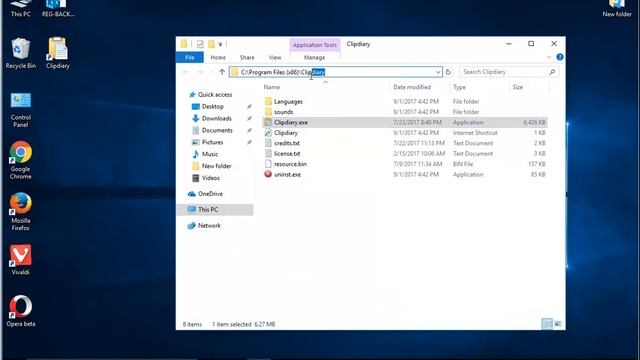The height and width of the screenshot is (360, 640).
Task: Sort files by Type column header
Action: tap(459, 87)
